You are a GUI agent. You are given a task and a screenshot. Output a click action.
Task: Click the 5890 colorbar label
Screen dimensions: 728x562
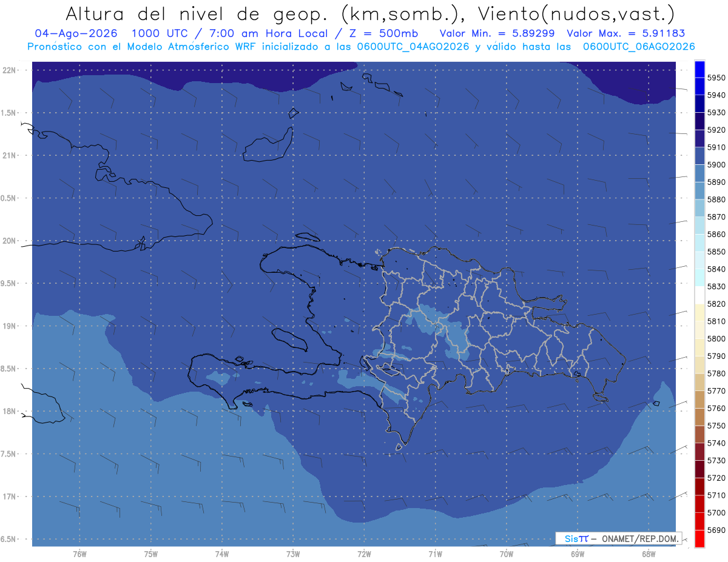[716, 182]
